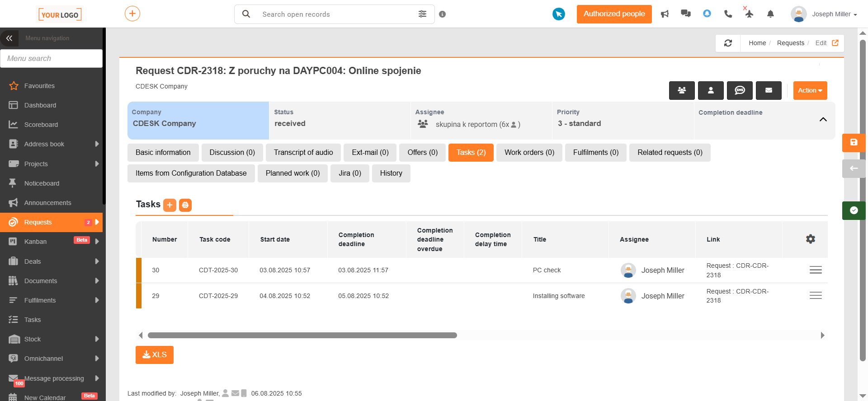Open the SMS message icon button
The height and width of the screenshot is (401, 868).
click(740, 90)
